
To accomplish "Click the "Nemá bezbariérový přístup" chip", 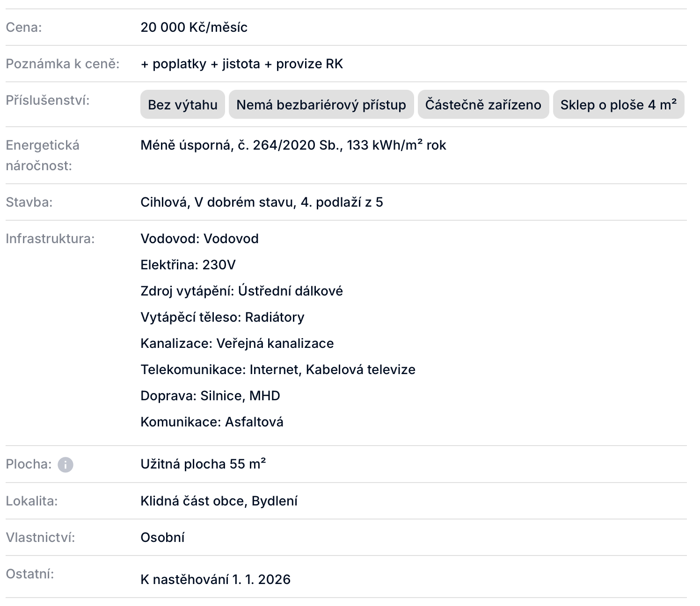I will 321,105.
